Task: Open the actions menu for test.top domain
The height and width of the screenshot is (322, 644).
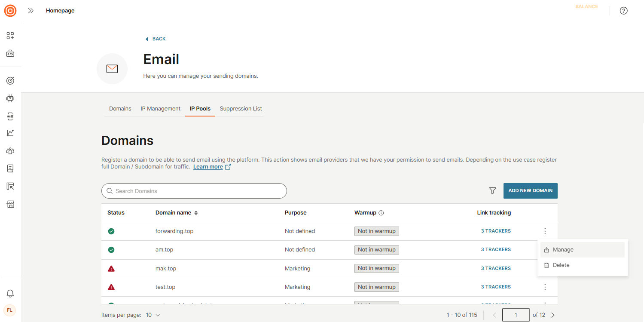Action: coord(545,287)
